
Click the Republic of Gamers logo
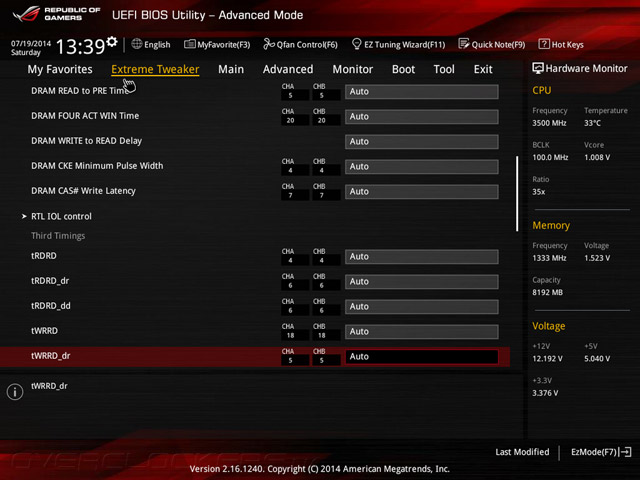point(56,14)
